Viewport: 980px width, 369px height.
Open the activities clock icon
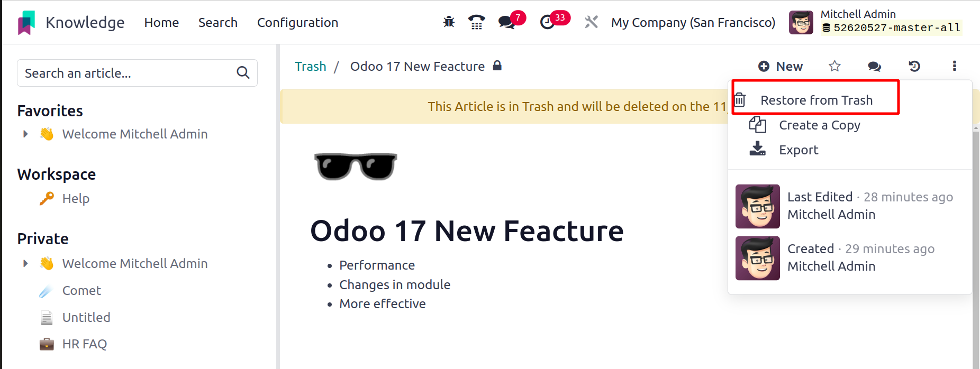pyautogui.click(x=547, y=22)
